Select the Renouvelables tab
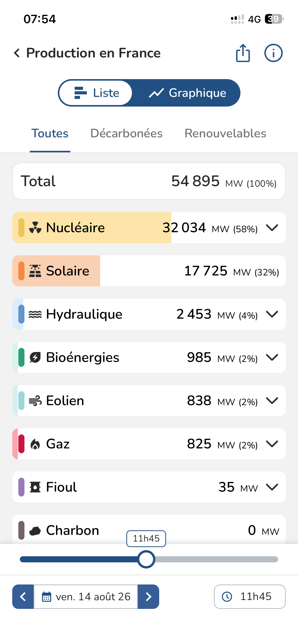Screen dimensions: 298x644 coord(225,133)
